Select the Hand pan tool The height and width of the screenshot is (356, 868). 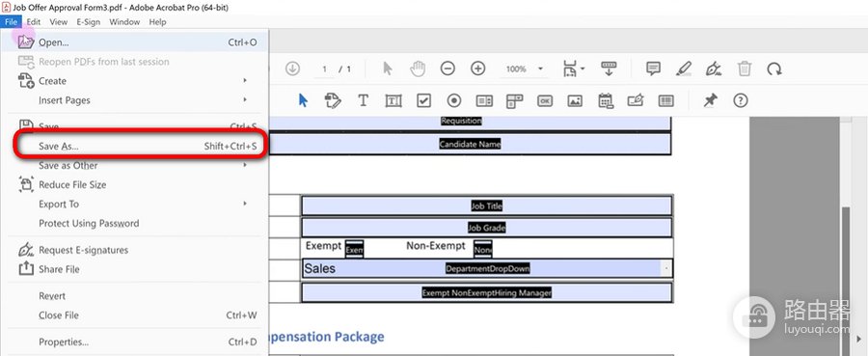pos(418,68)
